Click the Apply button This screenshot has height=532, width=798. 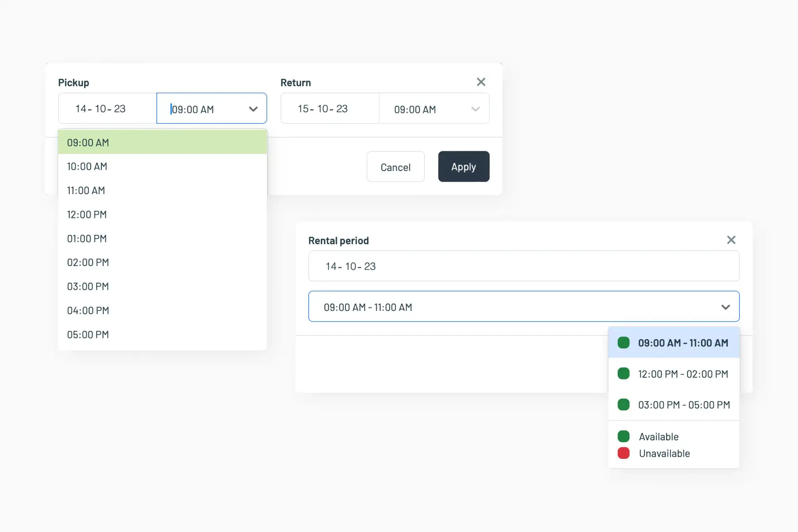pyautogui.click(x=463, y=167)
